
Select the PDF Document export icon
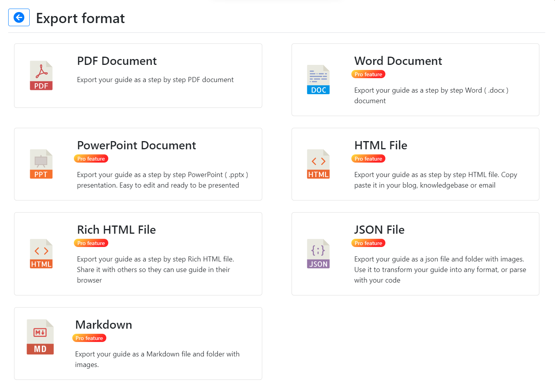[41, 75]
